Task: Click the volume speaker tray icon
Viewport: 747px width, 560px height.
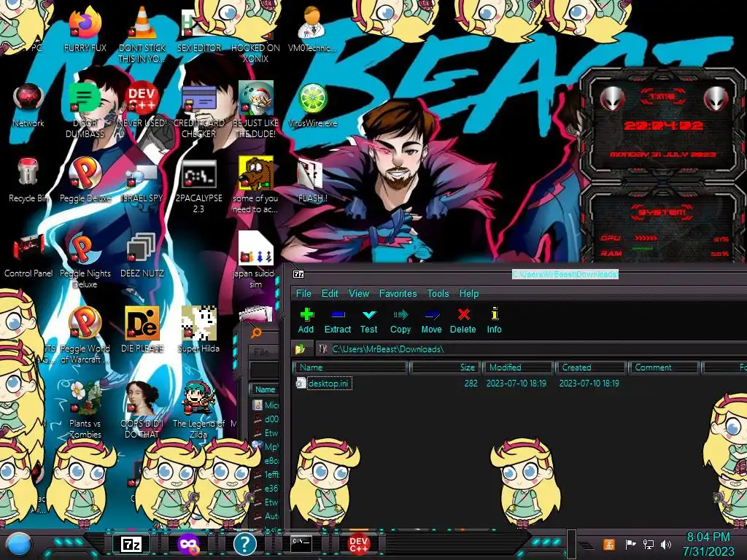Action: point(666,544)
